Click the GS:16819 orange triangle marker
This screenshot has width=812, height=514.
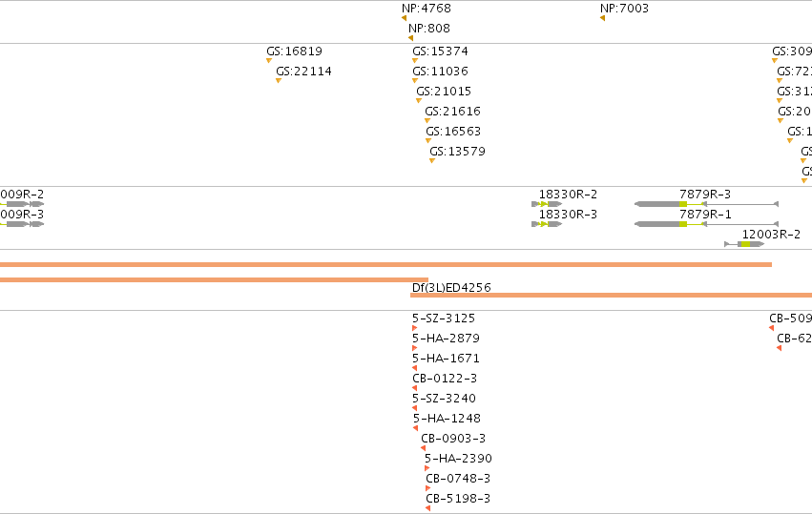pyautogui.click(x=269, y=61)
